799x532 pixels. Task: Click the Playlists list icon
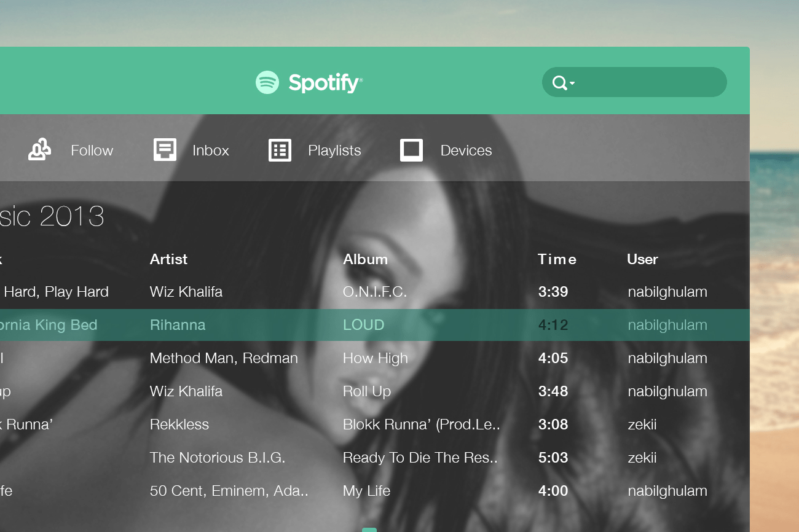[280, 150]
